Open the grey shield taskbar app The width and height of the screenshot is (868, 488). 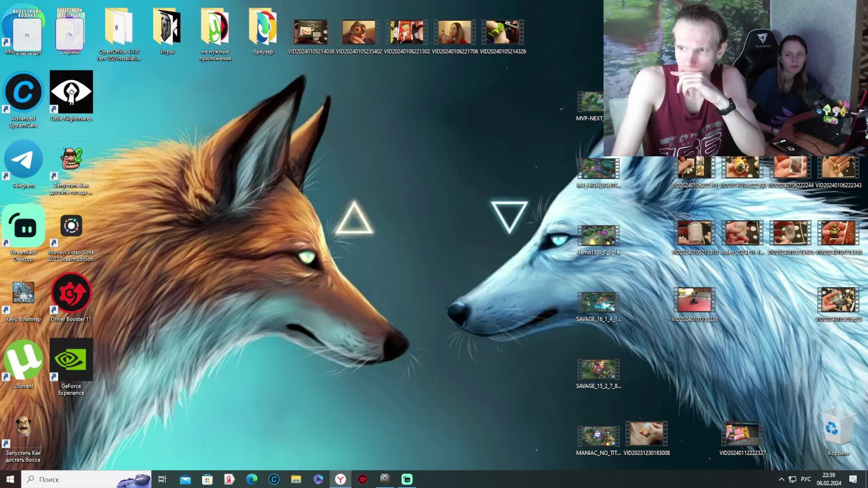(x=385, y=479)
